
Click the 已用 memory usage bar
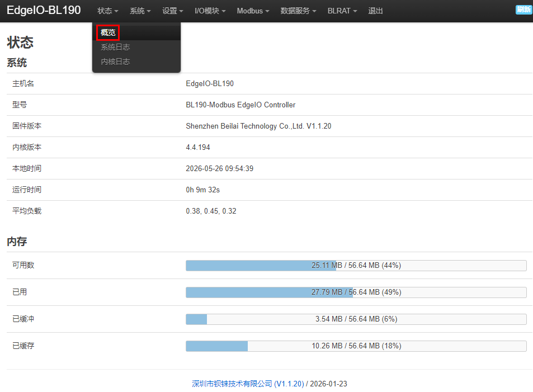click(356, 292)
